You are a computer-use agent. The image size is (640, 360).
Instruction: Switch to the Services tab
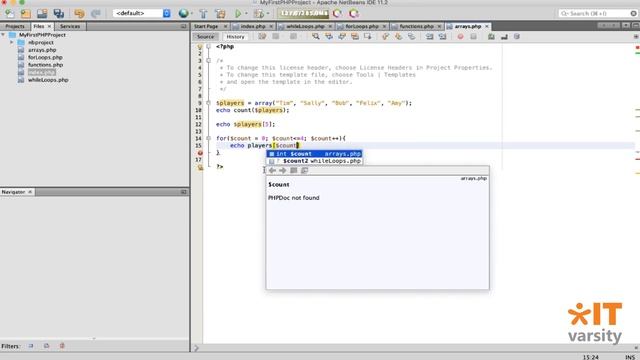tap(70, 26)
